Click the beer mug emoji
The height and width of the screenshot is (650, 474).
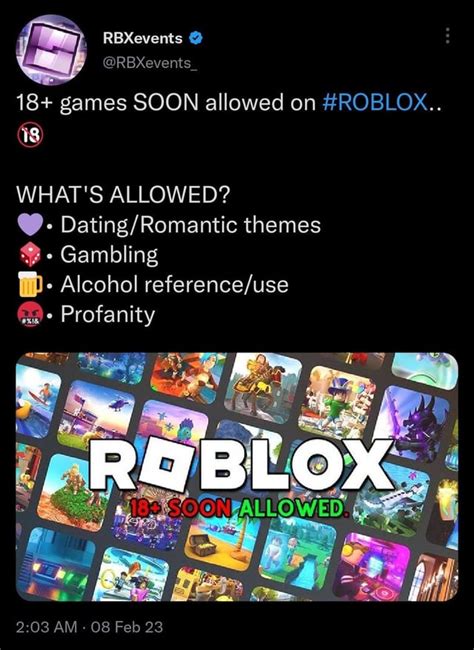30,284
